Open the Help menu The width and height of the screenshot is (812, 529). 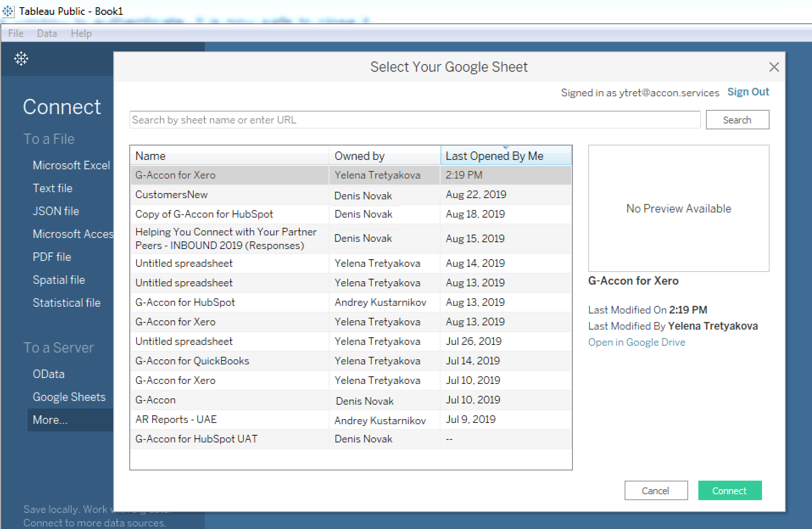point(81,34)
